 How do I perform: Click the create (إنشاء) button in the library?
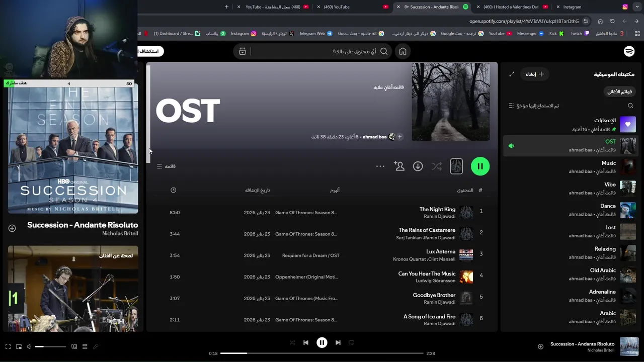pyautogui.click(x=534, y=74)
